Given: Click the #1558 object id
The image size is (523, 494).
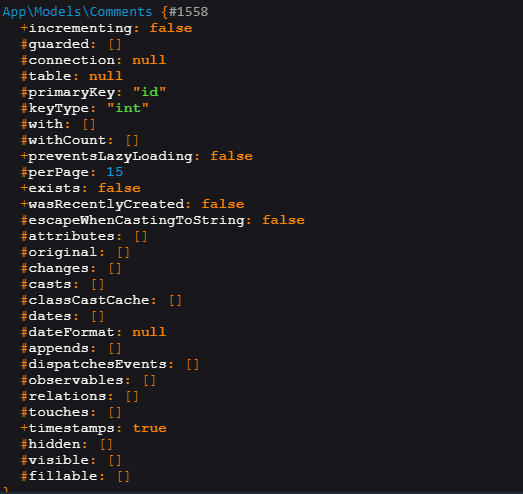Looking at the screenshot, I should (x=188, y=12).
